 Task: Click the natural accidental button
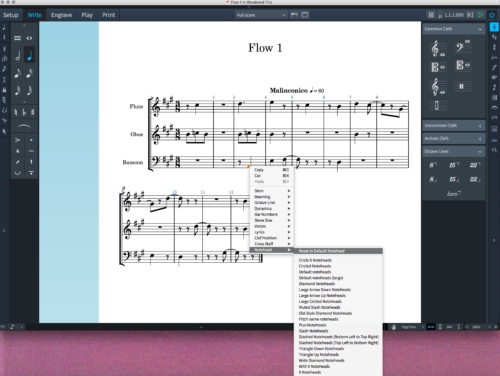coord(16,112)
